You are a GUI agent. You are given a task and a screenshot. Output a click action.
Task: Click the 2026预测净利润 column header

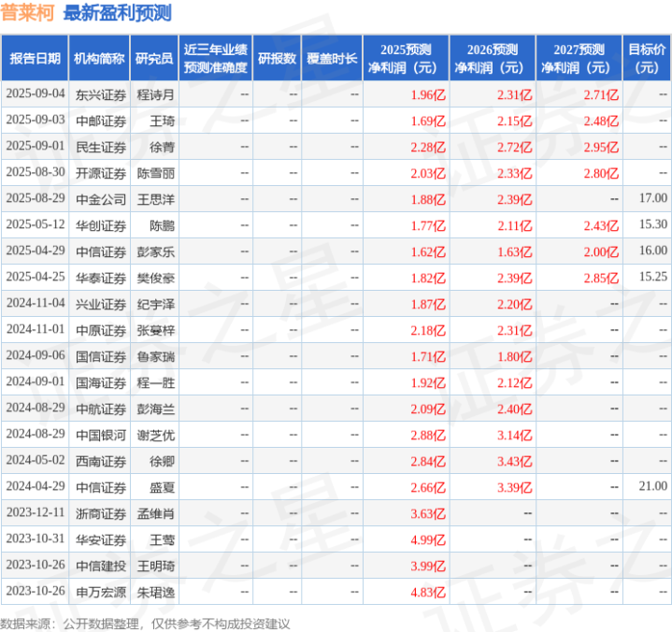pos(492,58)
